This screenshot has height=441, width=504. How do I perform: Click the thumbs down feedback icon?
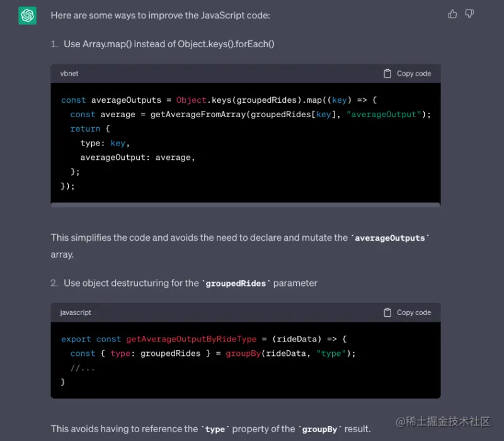tap(469, 14)
